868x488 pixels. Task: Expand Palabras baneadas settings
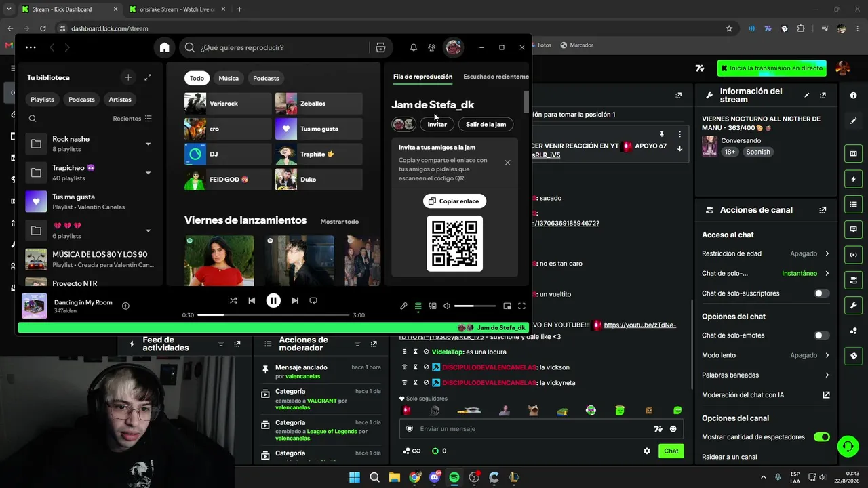point(766,375)
